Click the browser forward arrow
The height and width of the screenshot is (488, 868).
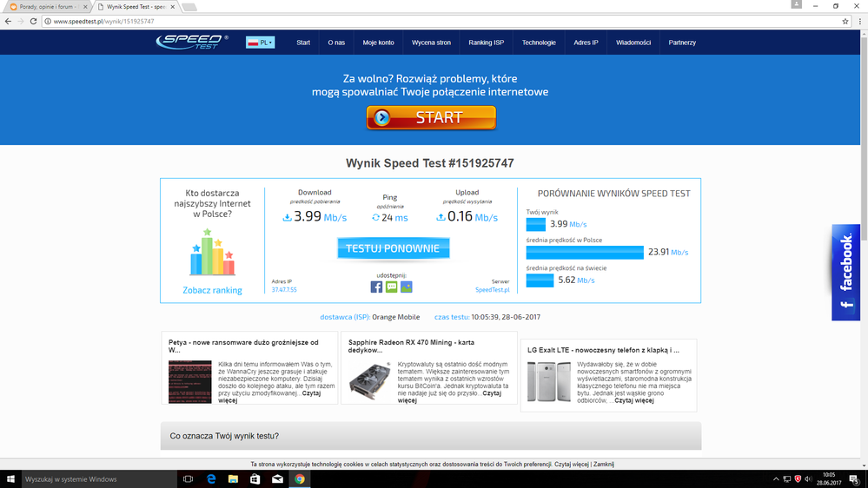click(x=21, y=21)
